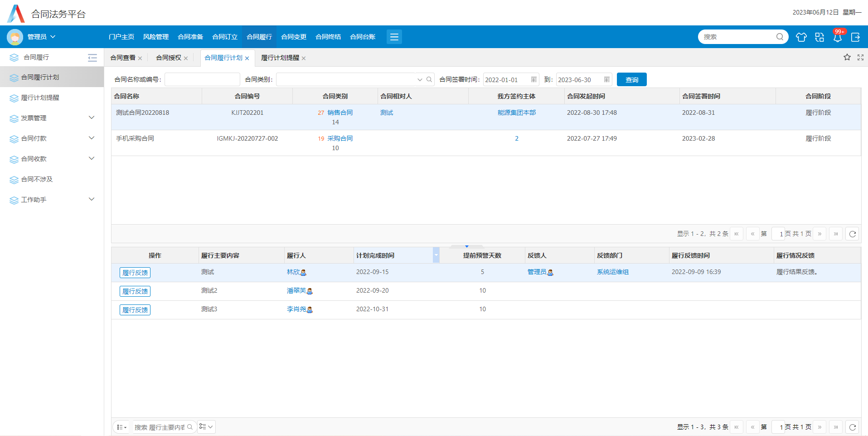Screen dimensions: 868x436
Task: Click page number field in upper pagination
Action: (x=778, y=234)
